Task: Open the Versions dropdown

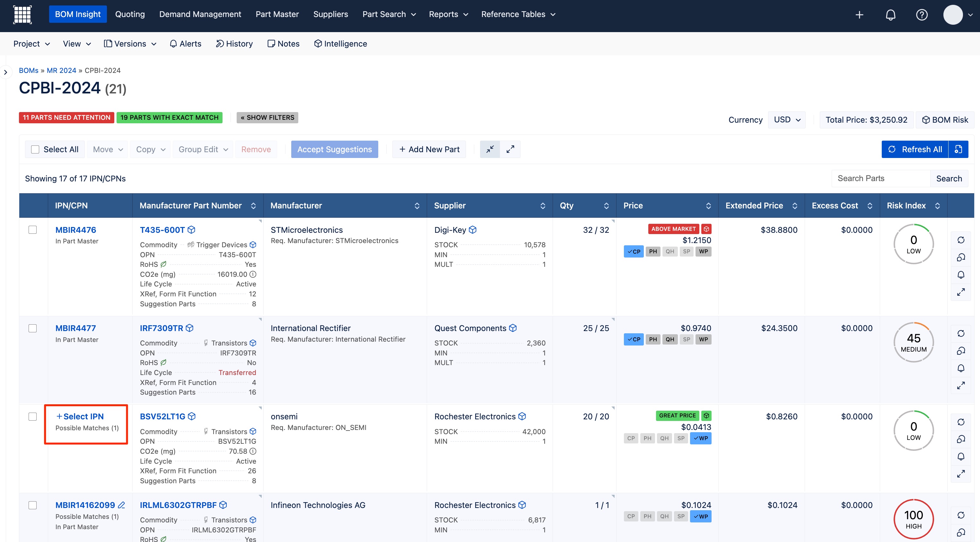Action: coord(130,44)
